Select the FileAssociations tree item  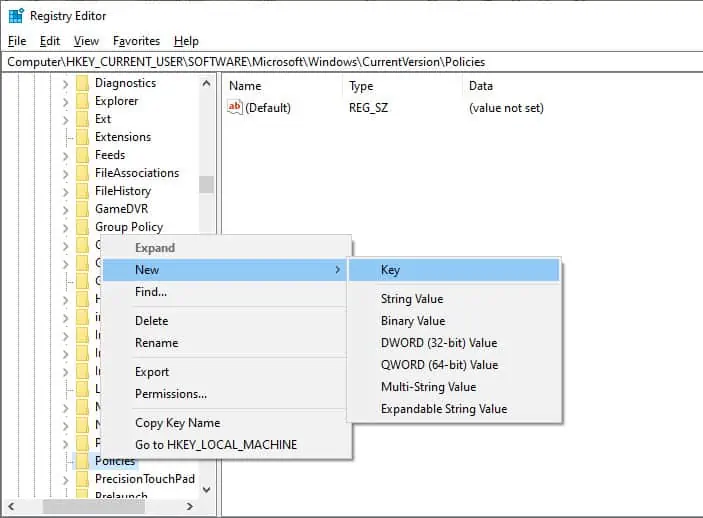137,173
